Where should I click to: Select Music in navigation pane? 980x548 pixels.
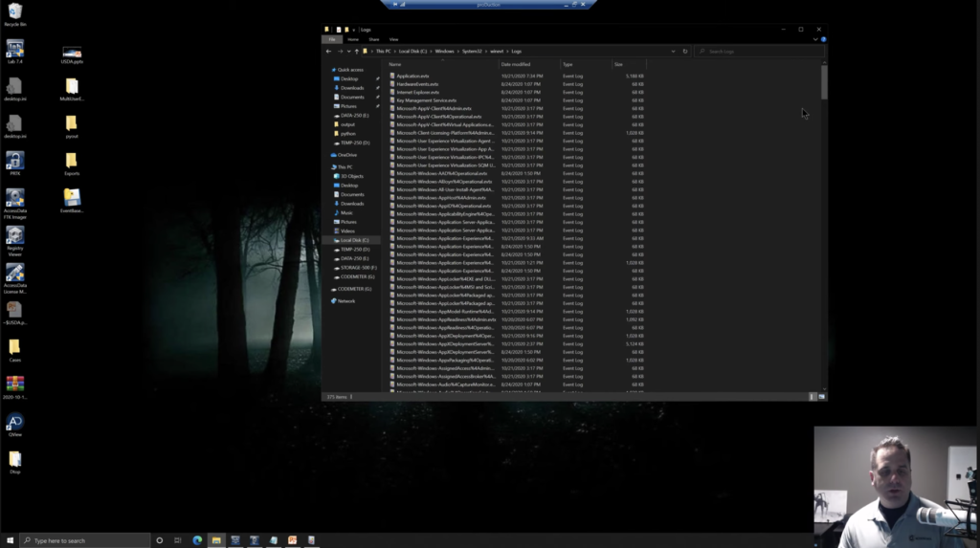pyautogui.click(x=346, y=213)
